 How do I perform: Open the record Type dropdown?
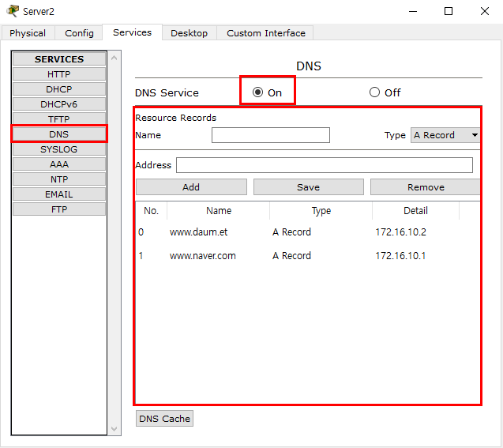tap(445, 135)
